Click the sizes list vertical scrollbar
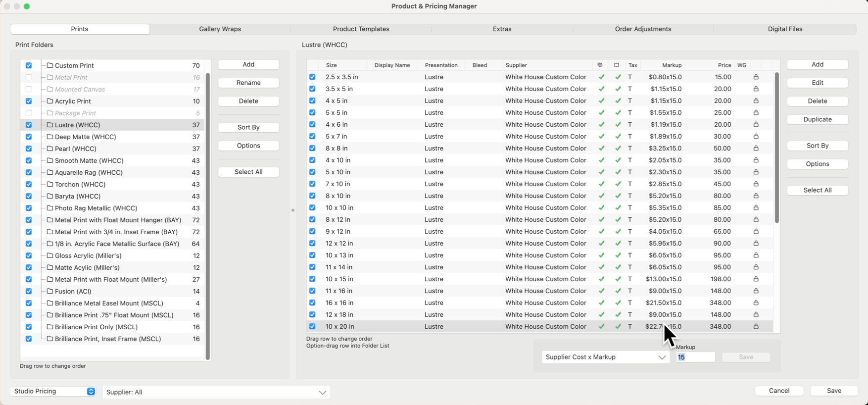The width and height of the screenshot is (868, 405). tap(776, 149)
